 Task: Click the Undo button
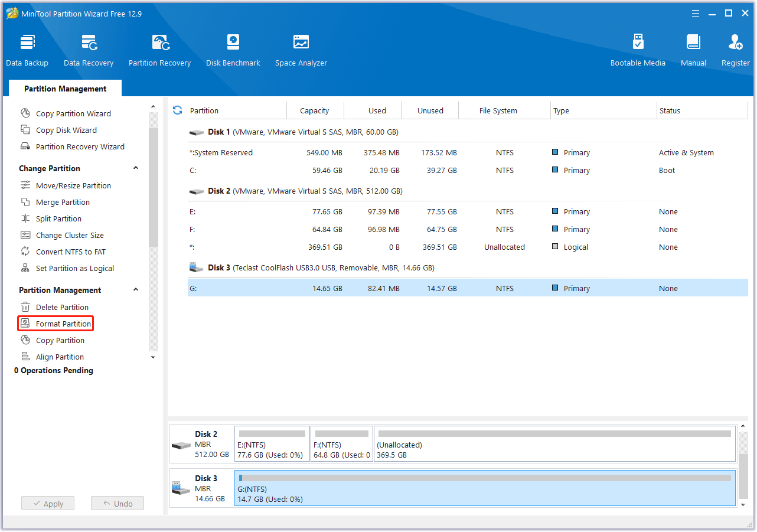point(117,503)
